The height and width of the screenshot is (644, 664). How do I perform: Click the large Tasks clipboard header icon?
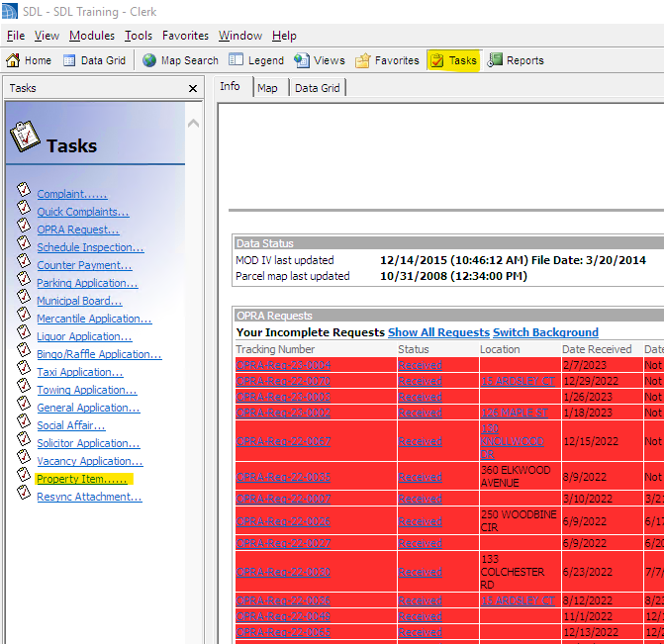click(25, 137)
